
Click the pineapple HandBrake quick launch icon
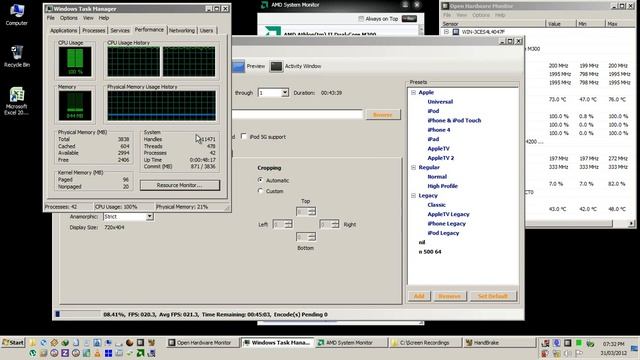point(151,342)
